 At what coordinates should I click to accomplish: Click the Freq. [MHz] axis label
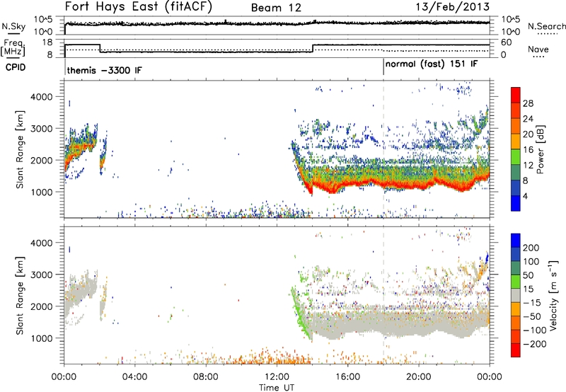[x=13, y=47]
